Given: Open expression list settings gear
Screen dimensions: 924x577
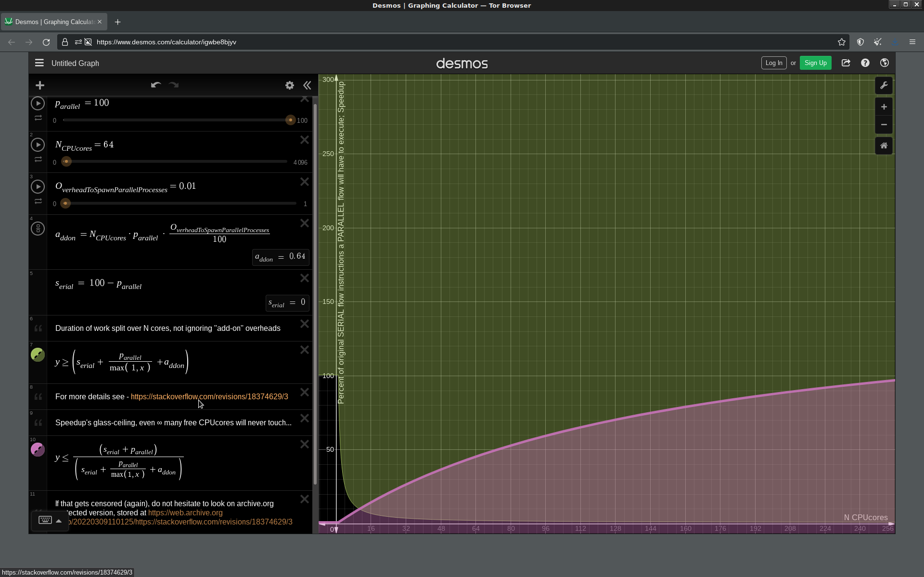Looking at the screenshot, I should pos(290,85).
